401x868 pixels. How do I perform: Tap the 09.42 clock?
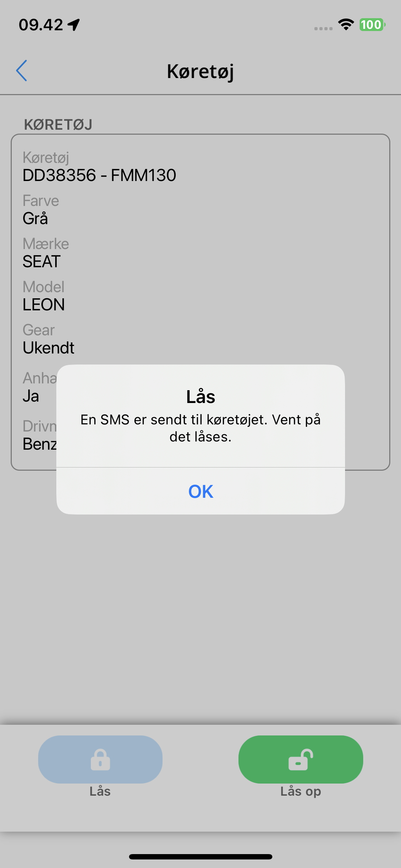point(41,25)
